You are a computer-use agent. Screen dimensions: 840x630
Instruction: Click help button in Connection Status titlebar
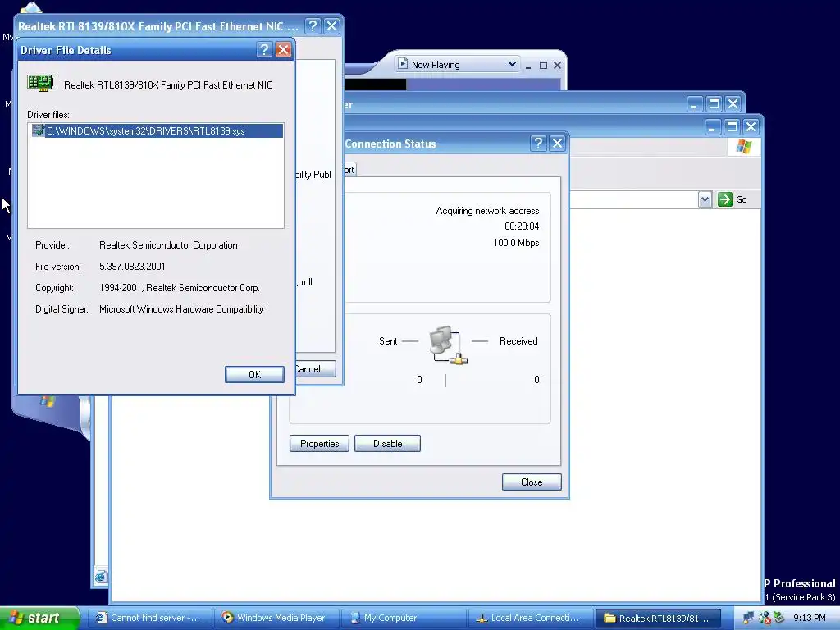[x=538, y=143]
